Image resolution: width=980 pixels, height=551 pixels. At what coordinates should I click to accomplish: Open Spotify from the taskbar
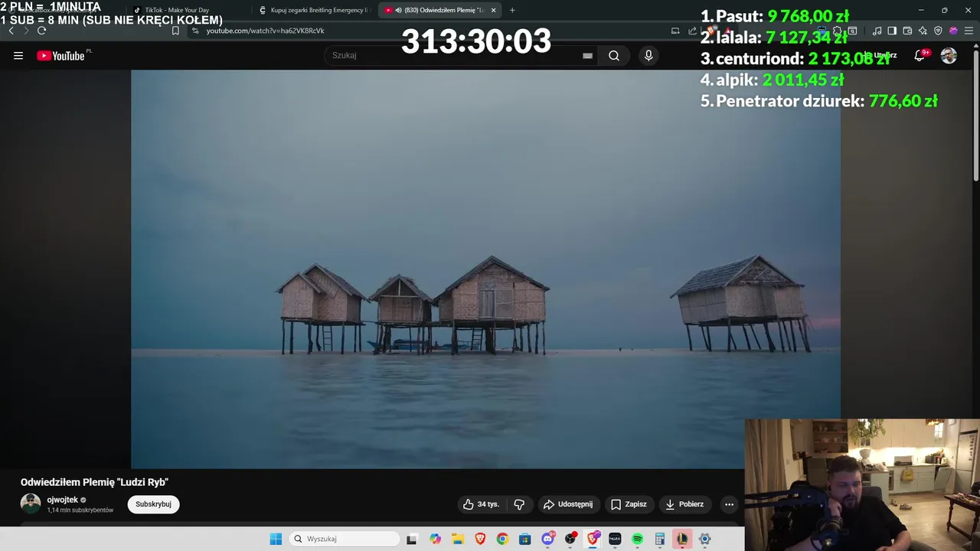coord(637,539)
